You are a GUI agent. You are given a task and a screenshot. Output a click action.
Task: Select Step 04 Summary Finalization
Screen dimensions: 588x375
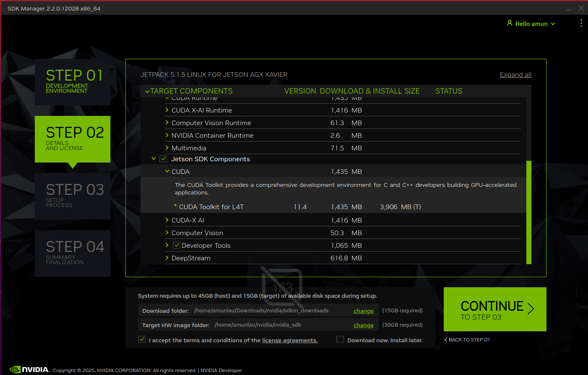tap(73, 253)
